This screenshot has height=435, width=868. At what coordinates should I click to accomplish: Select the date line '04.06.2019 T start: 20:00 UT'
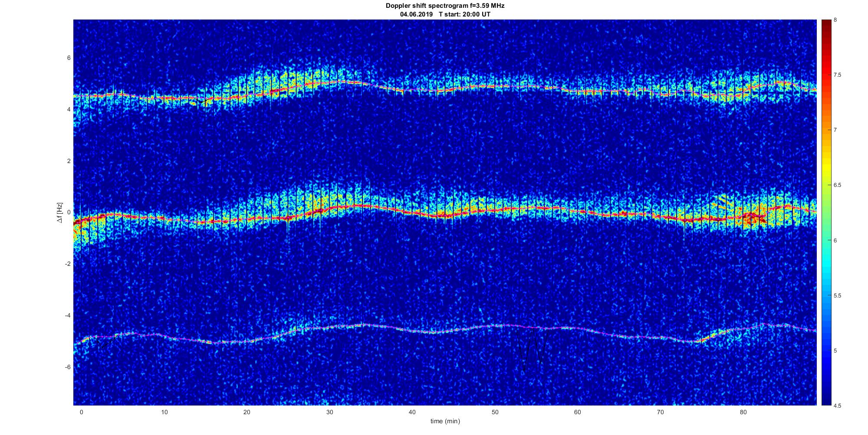click(445, 14)
